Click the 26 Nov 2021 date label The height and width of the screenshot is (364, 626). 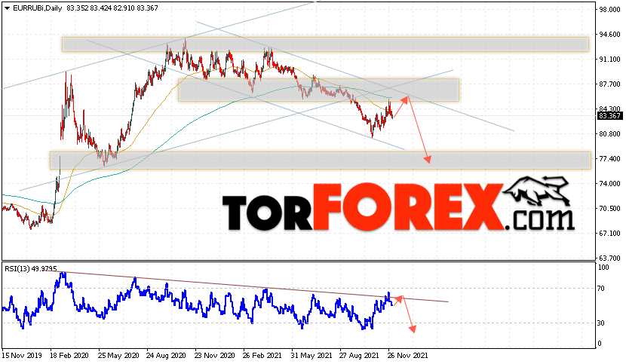pyautogui.click(x=407, y=355)
